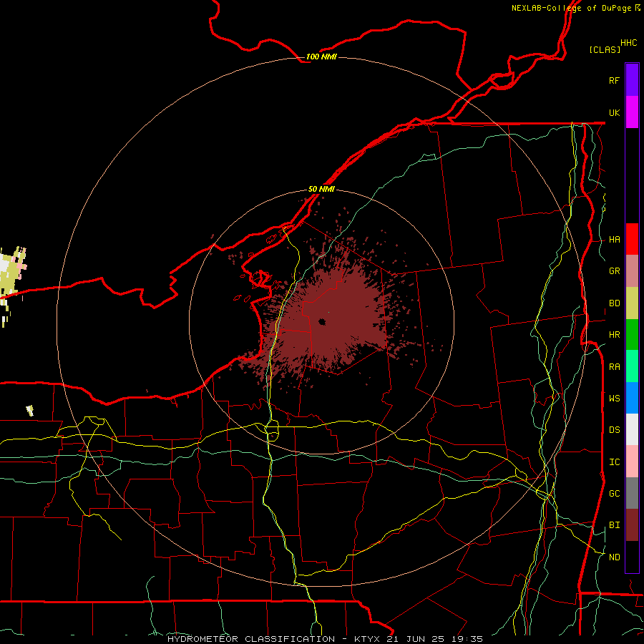Viewport: 644px width, 644px height.
Task: Click the WS legend label
Action: pos(614,398)
